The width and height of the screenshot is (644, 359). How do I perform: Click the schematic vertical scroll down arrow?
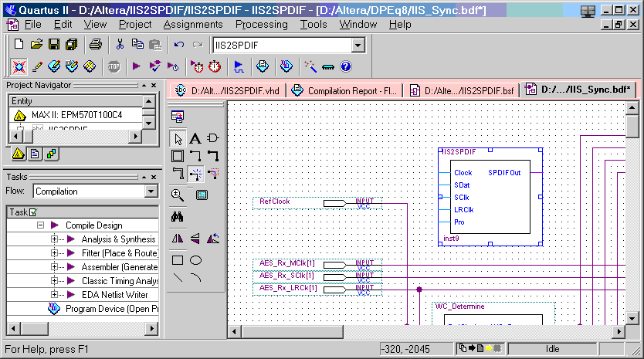(x=632, y=318)
